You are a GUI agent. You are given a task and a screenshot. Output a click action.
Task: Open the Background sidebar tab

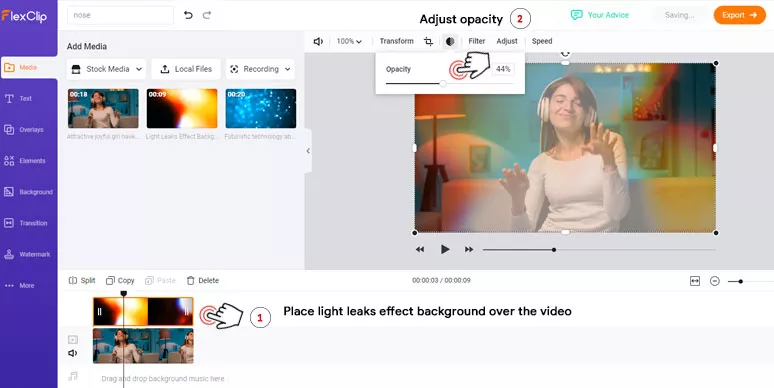[x=29, y=192]
